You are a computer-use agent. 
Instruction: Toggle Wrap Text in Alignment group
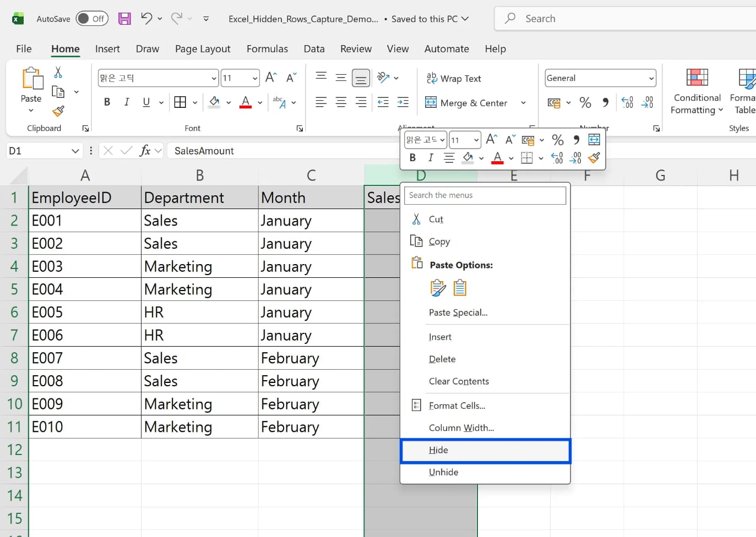point(454,79)
